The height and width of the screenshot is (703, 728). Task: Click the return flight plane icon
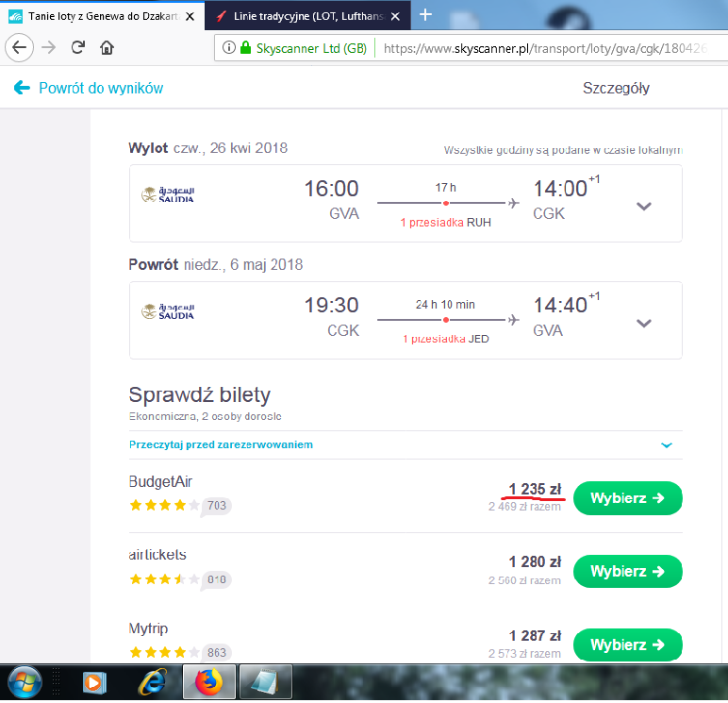[x=513, y=320]
